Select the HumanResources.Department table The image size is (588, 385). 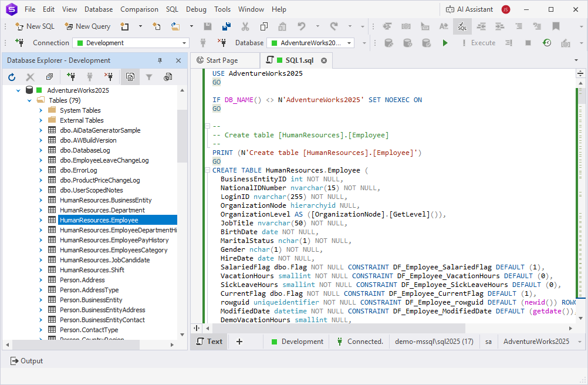[102, 210]
